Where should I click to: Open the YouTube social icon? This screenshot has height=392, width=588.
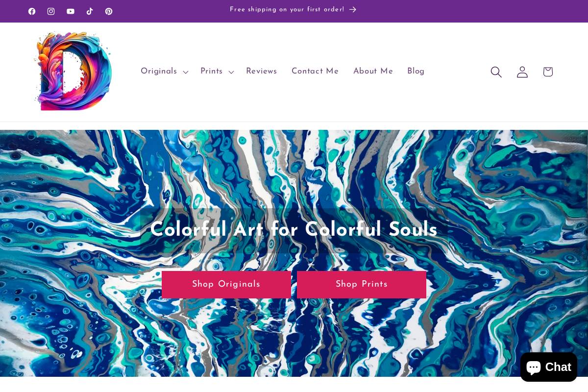click(x=71, y=11)
